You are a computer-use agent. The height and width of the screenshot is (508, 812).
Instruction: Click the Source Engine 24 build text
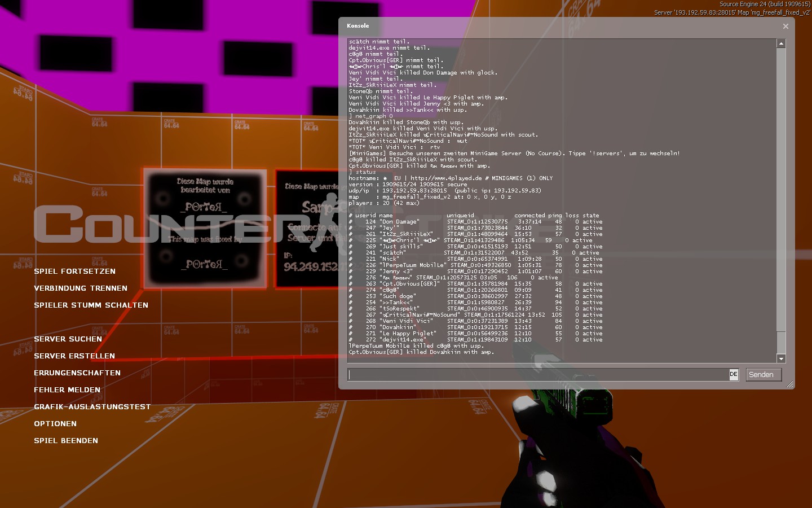(765, 4)
